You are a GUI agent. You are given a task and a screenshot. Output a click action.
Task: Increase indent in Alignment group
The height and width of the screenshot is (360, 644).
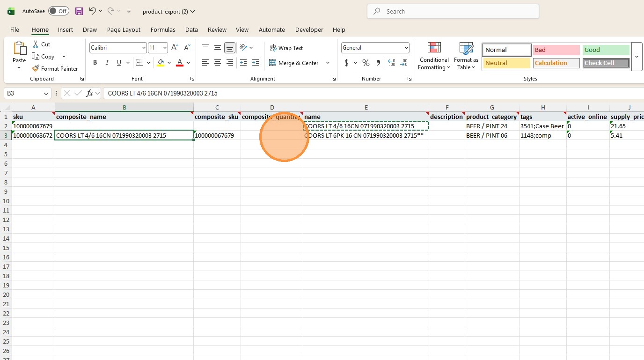coord(256,63)
